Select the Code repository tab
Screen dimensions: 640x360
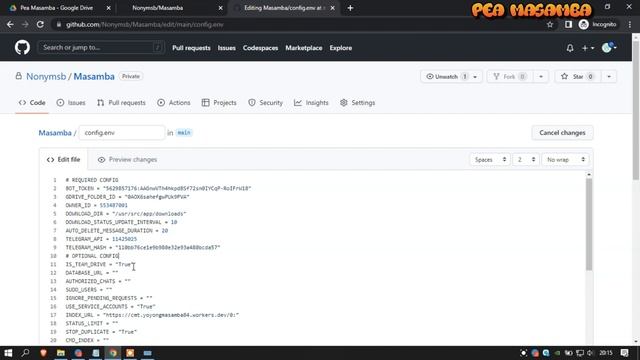point(32,103)
